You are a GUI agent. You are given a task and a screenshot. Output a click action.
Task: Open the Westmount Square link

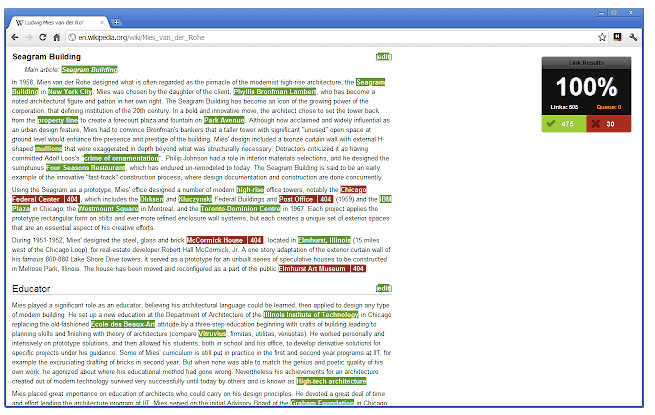[x=108, y=209]
